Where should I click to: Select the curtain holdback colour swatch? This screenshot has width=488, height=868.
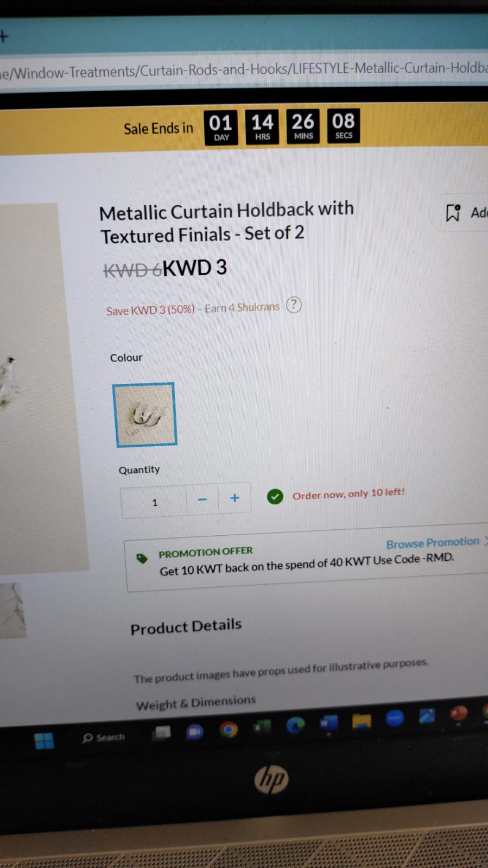click(144, 415)
